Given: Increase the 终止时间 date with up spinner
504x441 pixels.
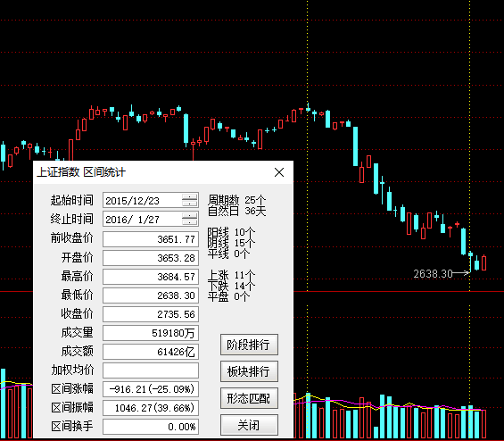Looking at the screenshot, I should [190, 216].
